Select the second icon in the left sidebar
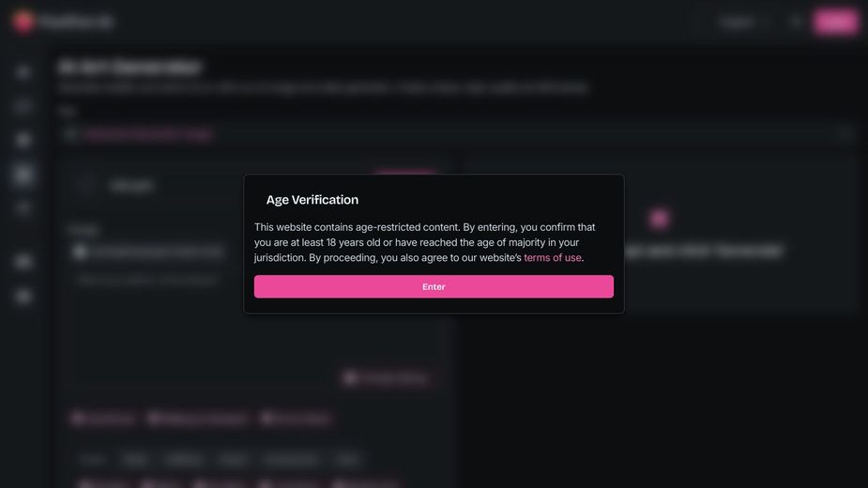 (x=24, y=106)
